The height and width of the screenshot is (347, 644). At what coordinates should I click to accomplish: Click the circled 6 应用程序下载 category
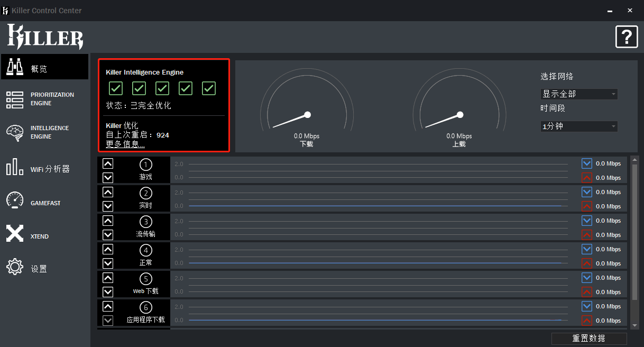coord(145,308)
